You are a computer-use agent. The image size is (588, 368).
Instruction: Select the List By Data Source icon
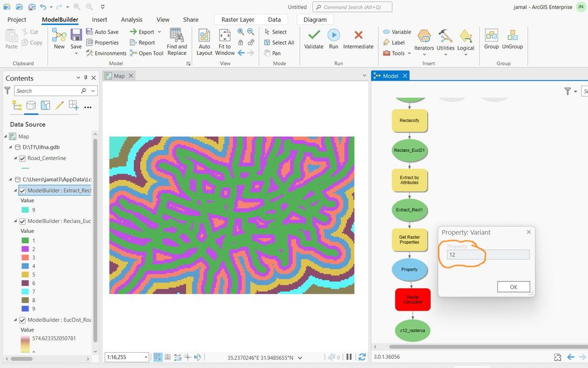tap(31, 106)
